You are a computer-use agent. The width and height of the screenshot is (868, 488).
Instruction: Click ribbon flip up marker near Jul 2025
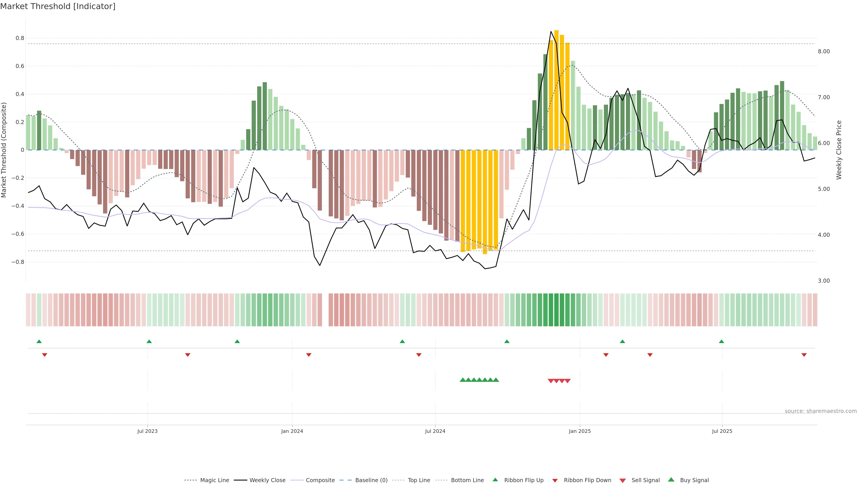[722, 342]
